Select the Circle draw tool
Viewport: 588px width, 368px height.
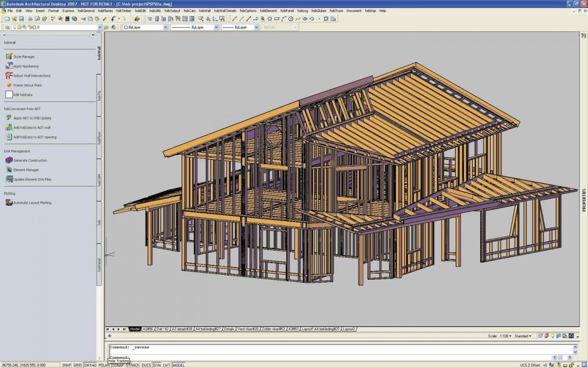[x=291, y=19]
